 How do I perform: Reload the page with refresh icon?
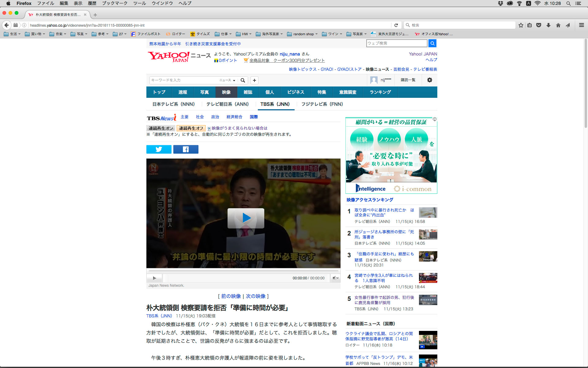(x=396, y=25)
